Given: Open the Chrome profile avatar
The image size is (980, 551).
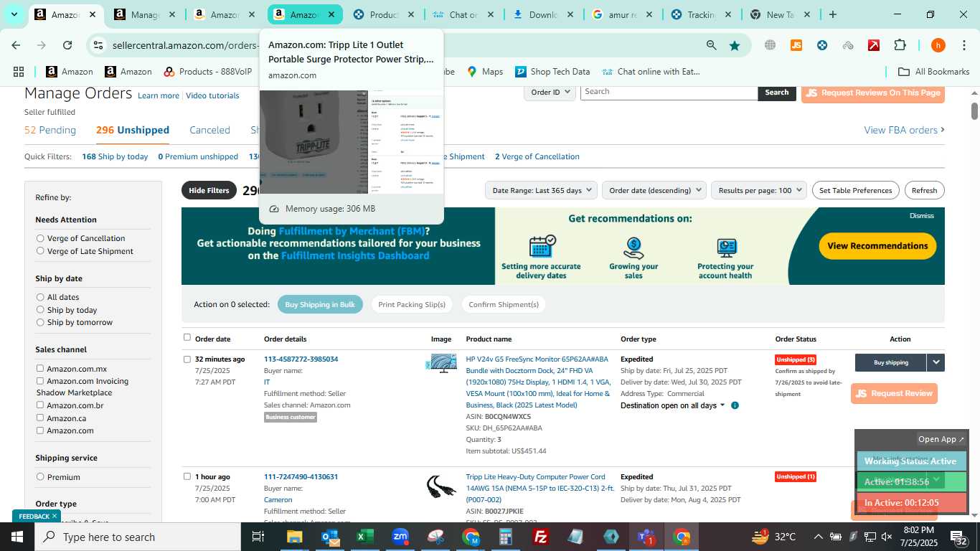Looking at the screenshot, I should tap(938, 45).
